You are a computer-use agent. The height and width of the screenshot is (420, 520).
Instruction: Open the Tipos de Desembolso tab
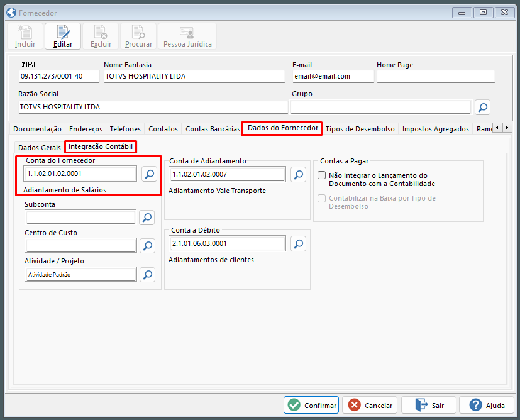tap(360, 129)
